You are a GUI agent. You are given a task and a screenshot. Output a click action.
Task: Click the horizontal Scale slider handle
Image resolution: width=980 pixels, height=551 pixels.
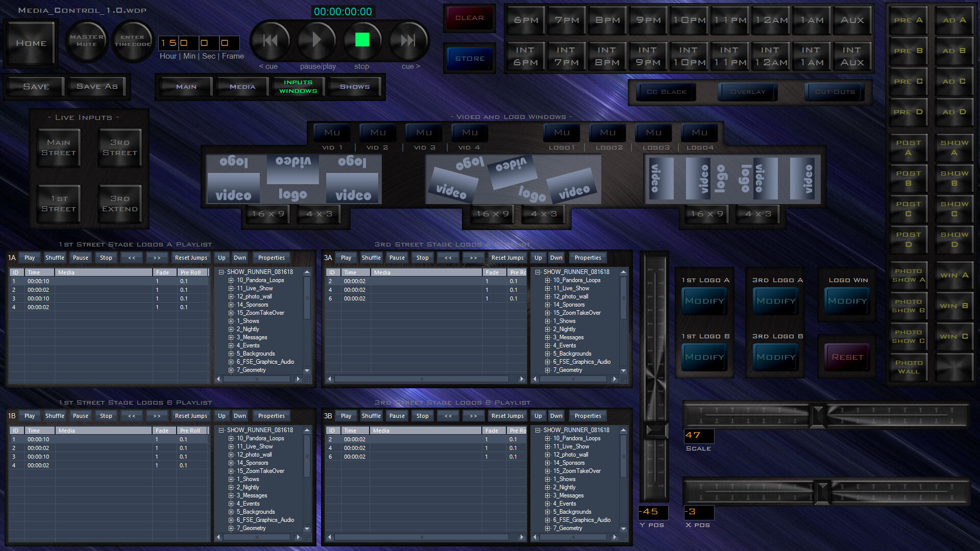tap(818, 415)
